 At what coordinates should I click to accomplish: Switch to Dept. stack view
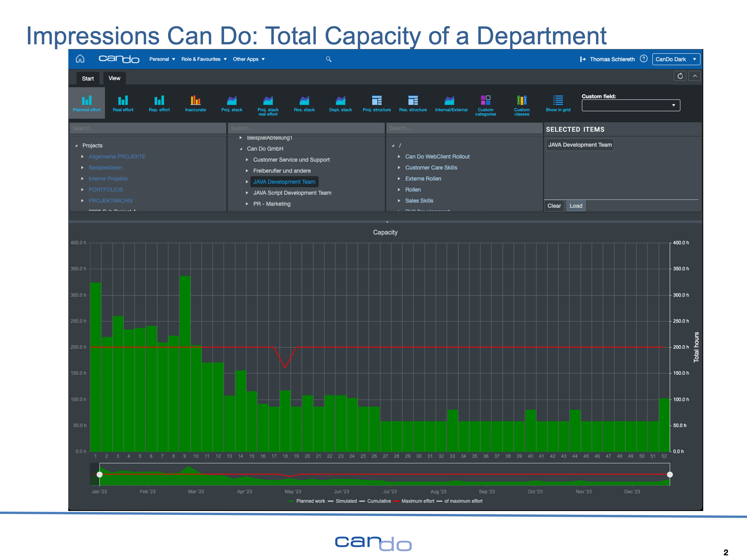(x=341, y=103)
